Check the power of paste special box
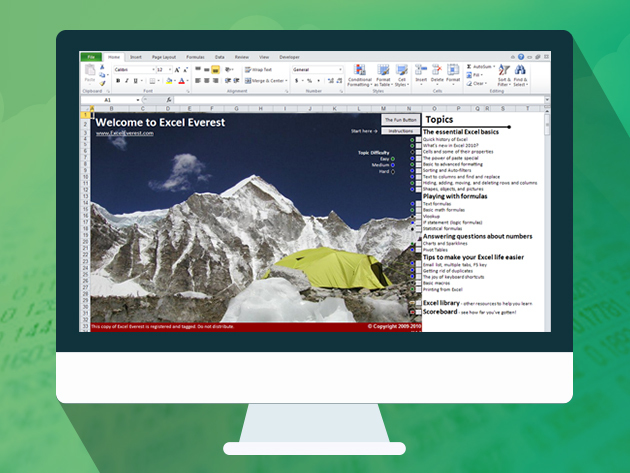Screen dimensions: 630x473 point(418,158)
